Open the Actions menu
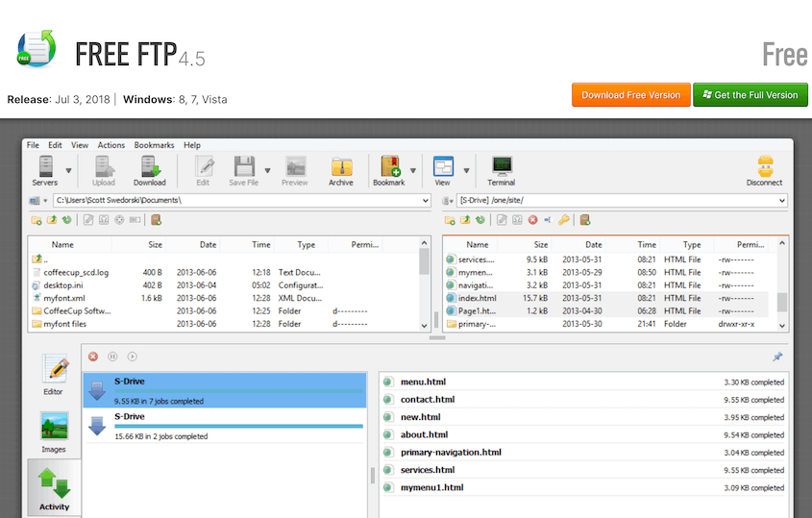The width and height of the screenshot is (812, 518). coord(111,145)
